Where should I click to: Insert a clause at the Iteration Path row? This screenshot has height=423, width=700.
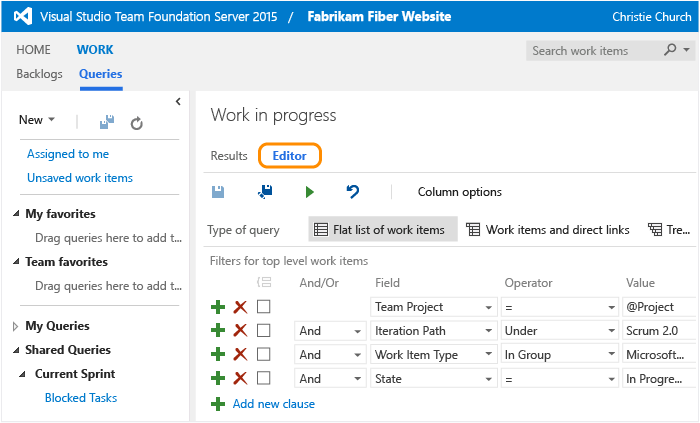pos(218,331)
